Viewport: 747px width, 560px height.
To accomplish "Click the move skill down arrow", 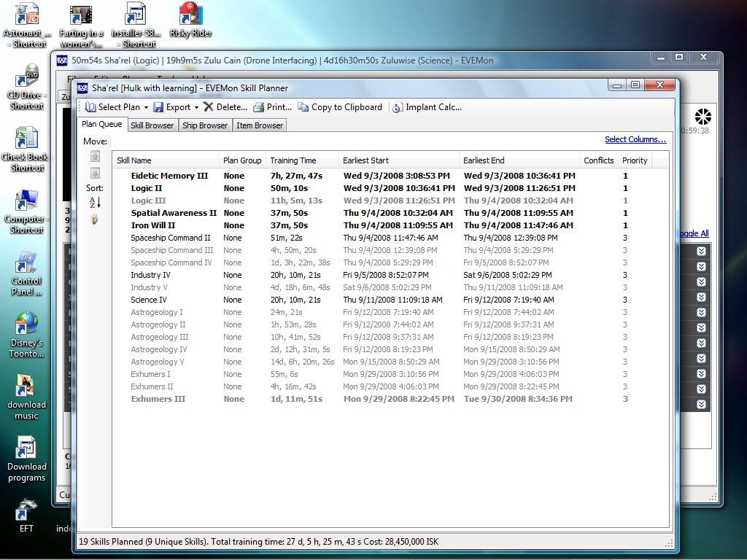I will (x=95, y=173).
